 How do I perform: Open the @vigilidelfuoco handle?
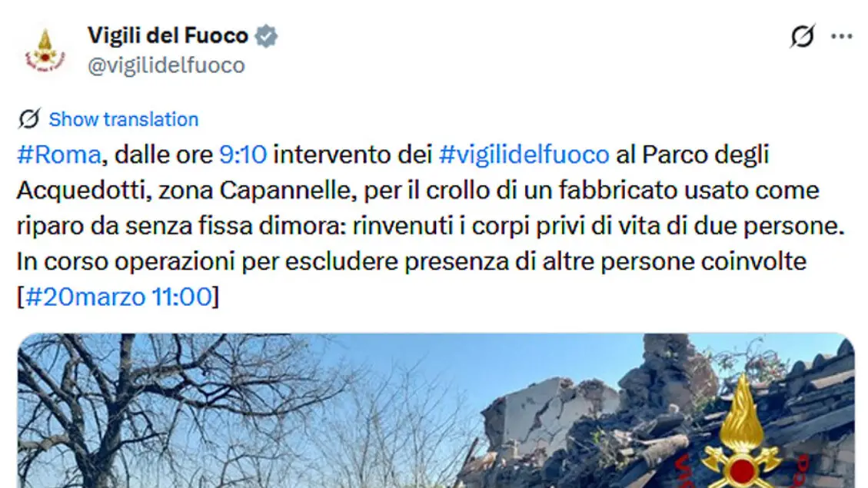(x=166, y=65)
